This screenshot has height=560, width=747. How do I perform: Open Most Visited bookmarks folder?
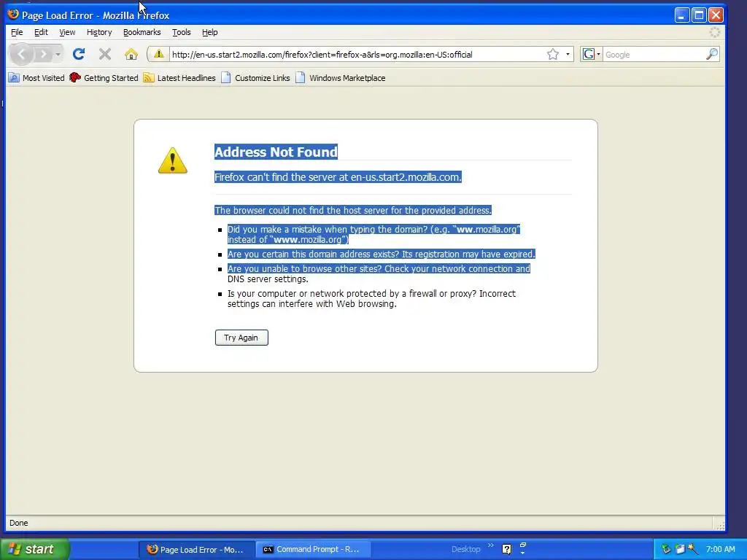(36, 77)
